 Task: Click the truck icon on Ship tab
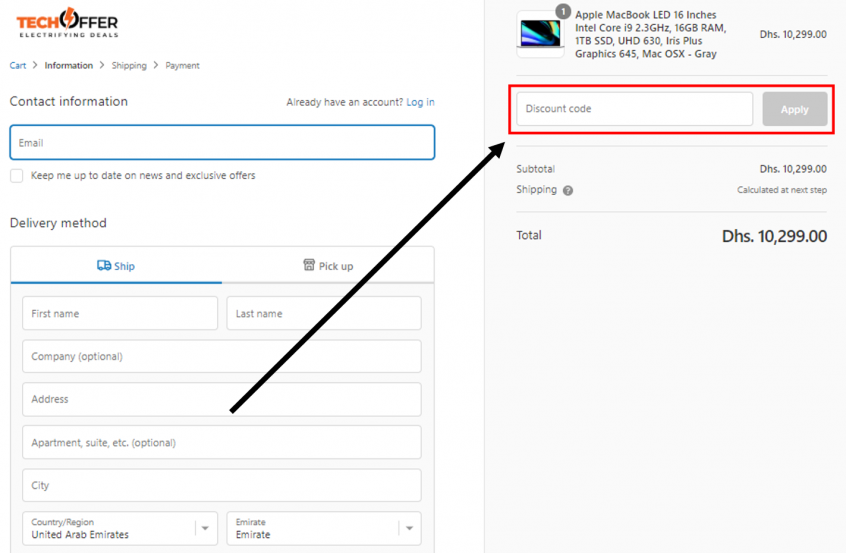click(x=104, y=265)
